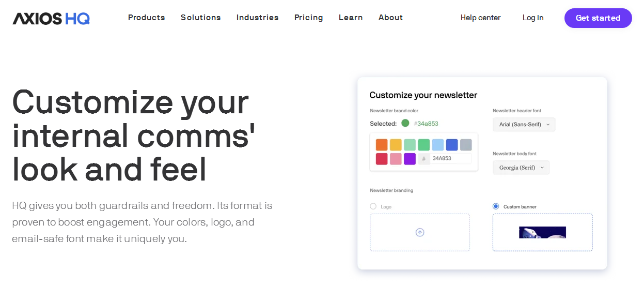Select the Custom banner radio option
This screenshot has width=644, height=285.
click(496, 206)
